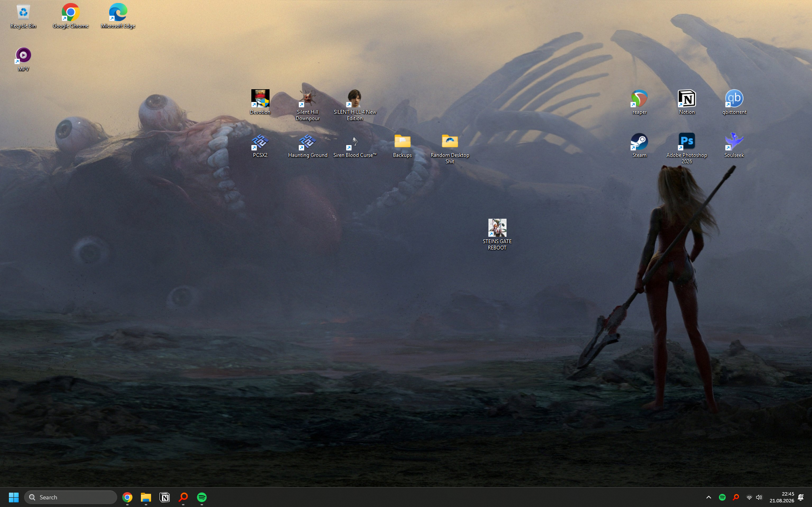The height and width of the screenshot is (507, 812).
Task: Select the MPV player desktop shortcut
Action: click(23, 60)
